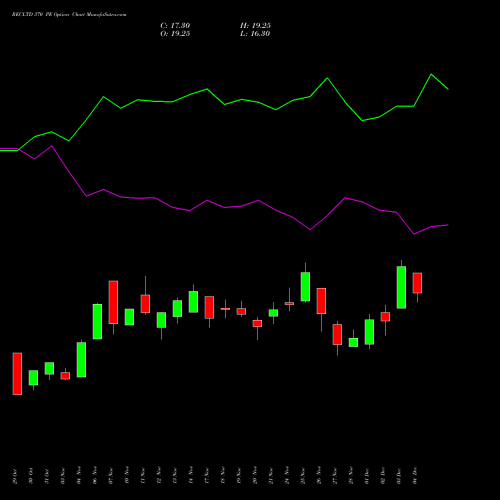Click the high value H: 19.25
This screenshot has height=500, width=500.
(255, 26)
